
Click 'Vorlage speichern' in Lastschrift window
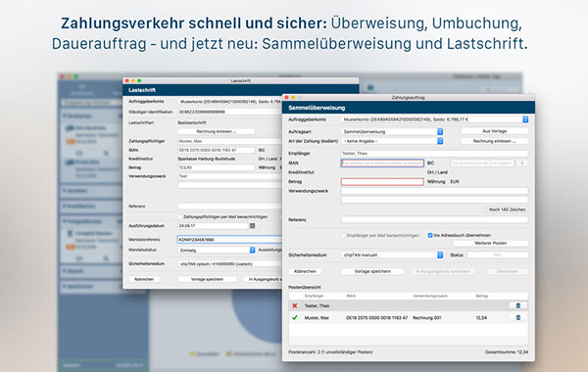[x=207, y=279]
